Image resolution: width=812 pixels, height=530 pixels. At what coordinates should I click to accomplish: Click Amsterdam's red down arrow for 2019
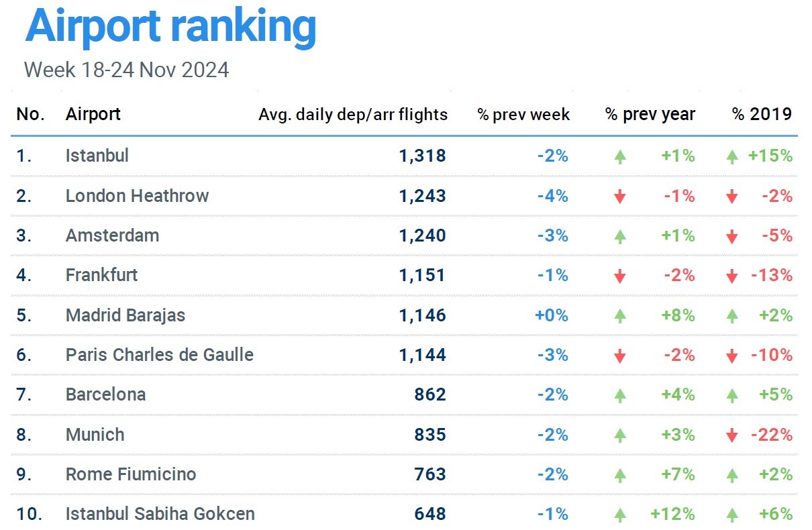tap(732, 237)
